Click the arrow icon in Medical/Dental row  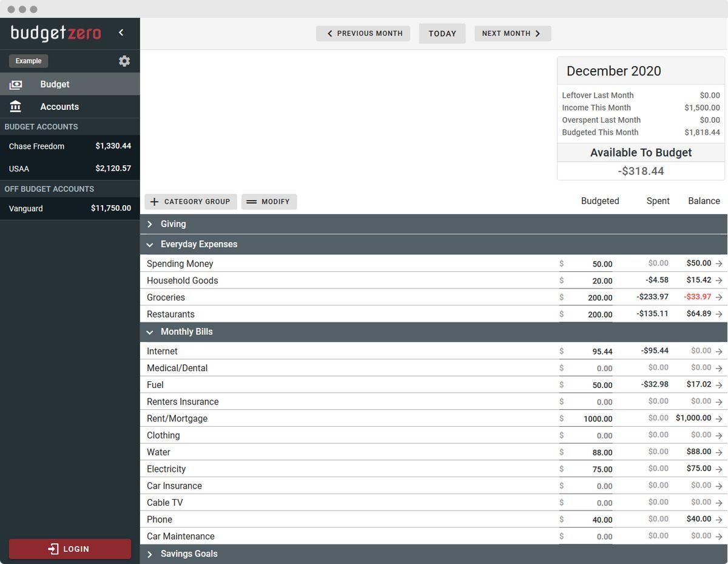click(719, 368)
